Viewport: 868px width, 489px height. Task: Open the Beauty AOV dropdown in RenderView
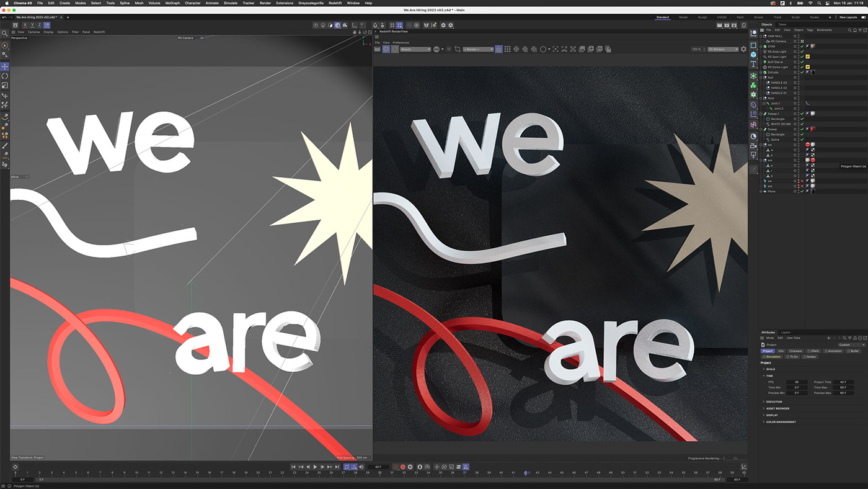coord(415,49)
